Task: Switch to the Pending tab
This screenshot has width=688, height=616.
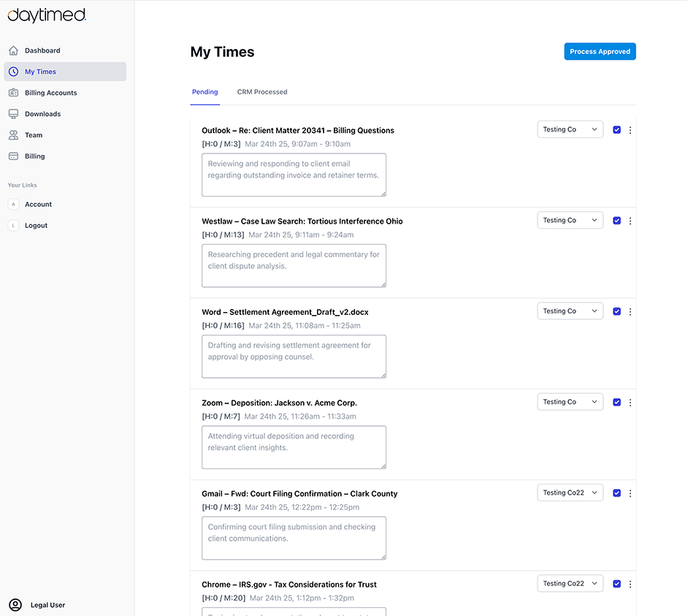Action: tap(205, 92)
